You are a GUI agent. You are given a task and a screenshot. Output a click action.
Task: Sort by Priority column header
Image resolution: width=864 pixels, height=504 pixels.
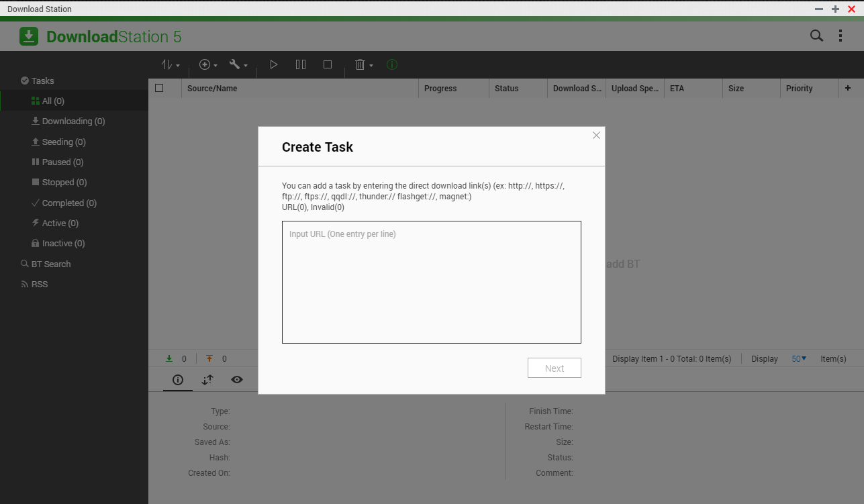pos(810,89)
